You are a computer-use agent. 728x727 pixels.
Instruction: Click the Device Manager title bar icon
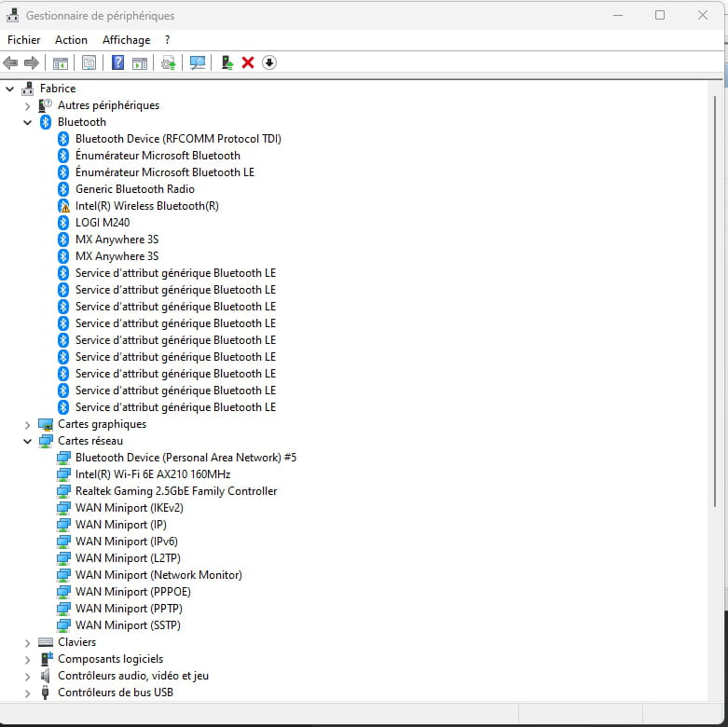[x=12, y=15]
